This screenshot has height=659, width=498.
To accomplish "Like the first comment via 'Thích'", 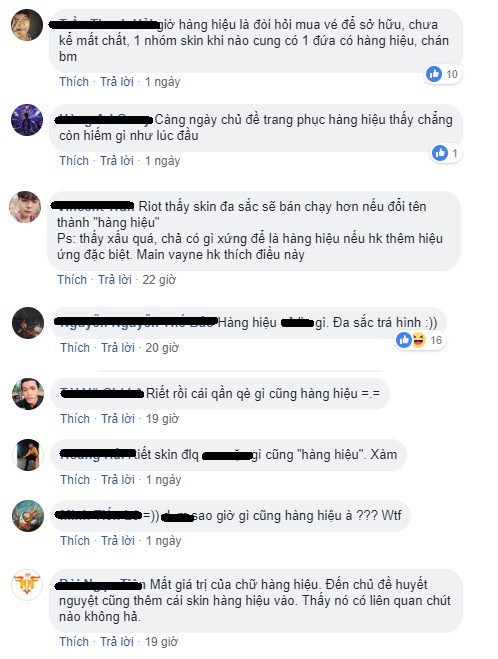I will pyautogui.click(x=74, y=82).
